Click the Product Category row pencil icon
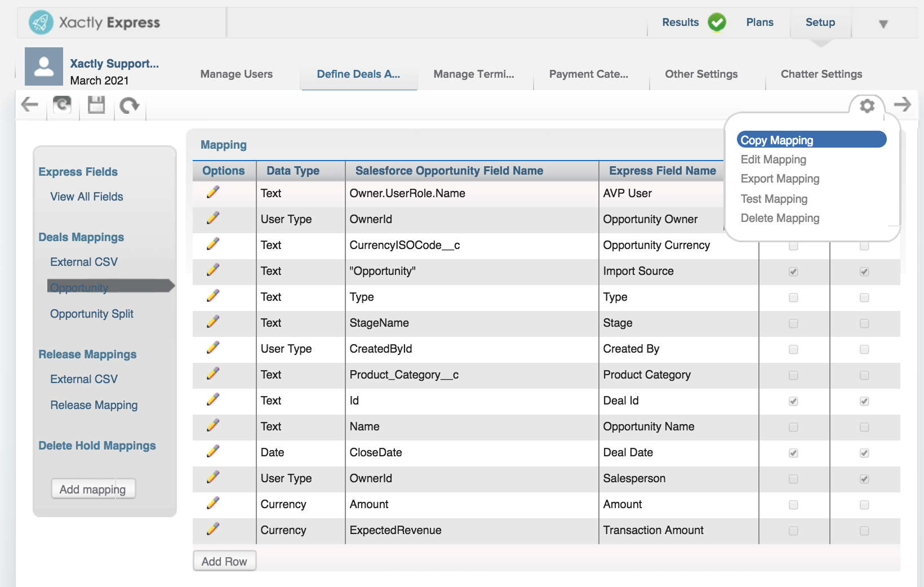Screen dimensions: 924x587 [213, 374]
